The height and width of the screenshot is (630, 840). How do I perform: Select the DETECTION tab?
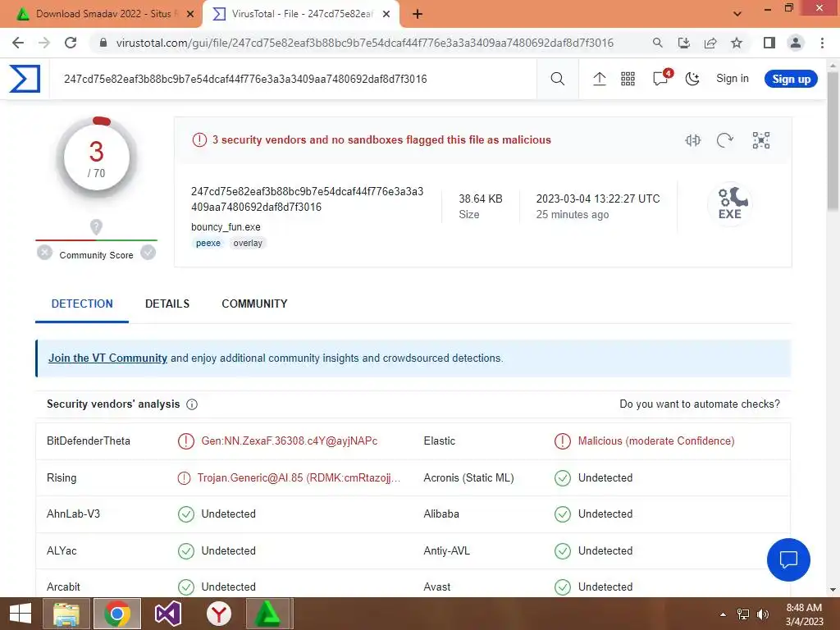(x=82, y=304)
